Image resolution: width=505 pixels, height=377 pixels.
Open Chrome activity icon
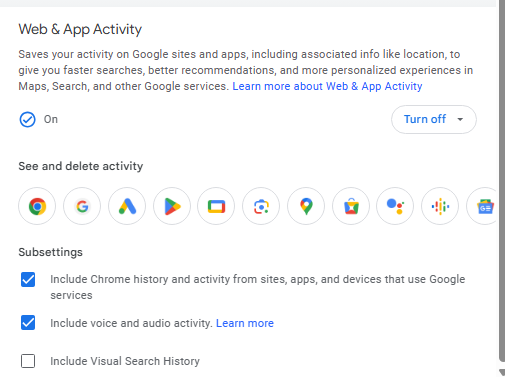coord(37,206)
